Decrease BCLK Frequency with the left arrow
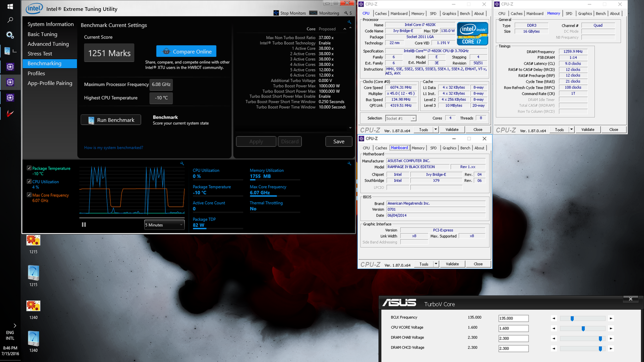The height and width of the screenshot is (362, 644). (x=554, y=318)
